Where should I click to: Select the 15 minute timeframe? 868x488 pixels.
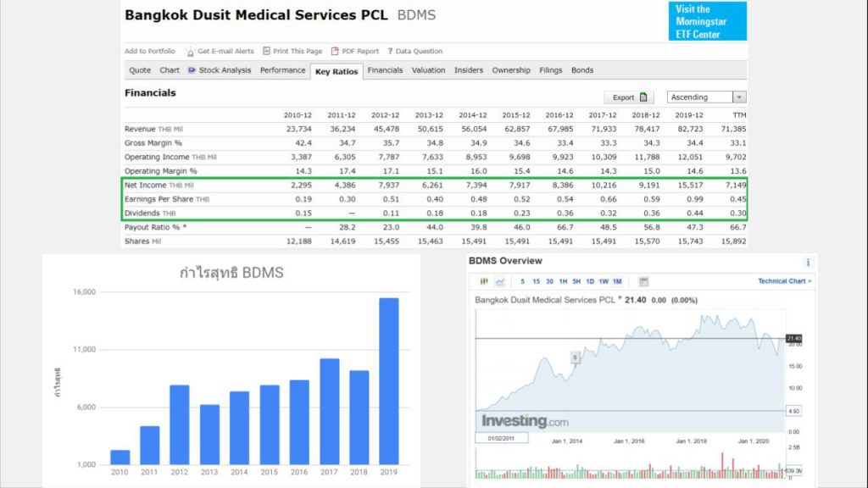[536, 281]
